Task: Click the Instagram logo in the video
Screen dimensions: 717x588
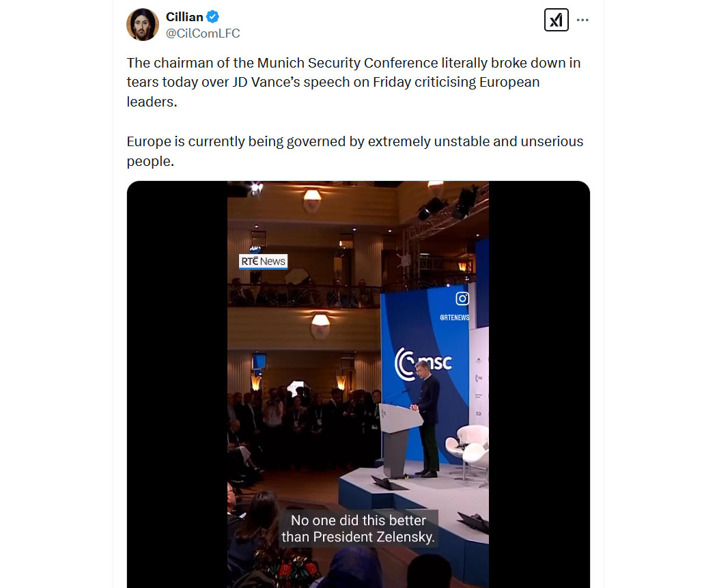Action: point(462,298)
